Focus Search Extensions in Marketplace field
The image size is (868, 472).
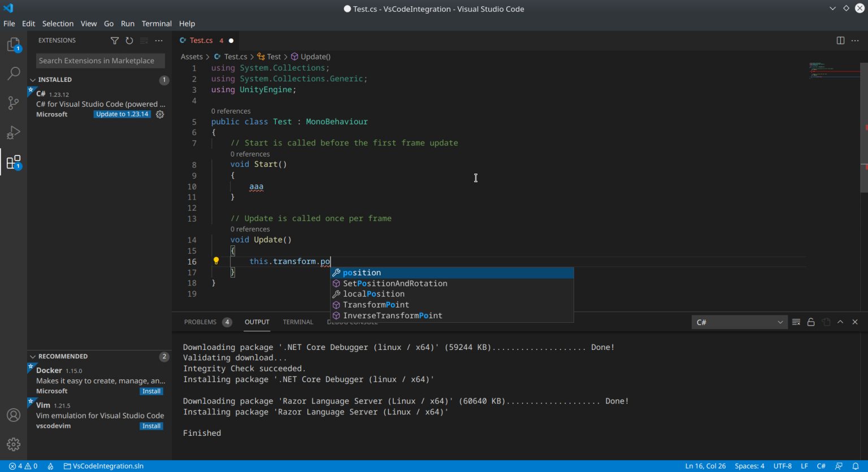101,60
